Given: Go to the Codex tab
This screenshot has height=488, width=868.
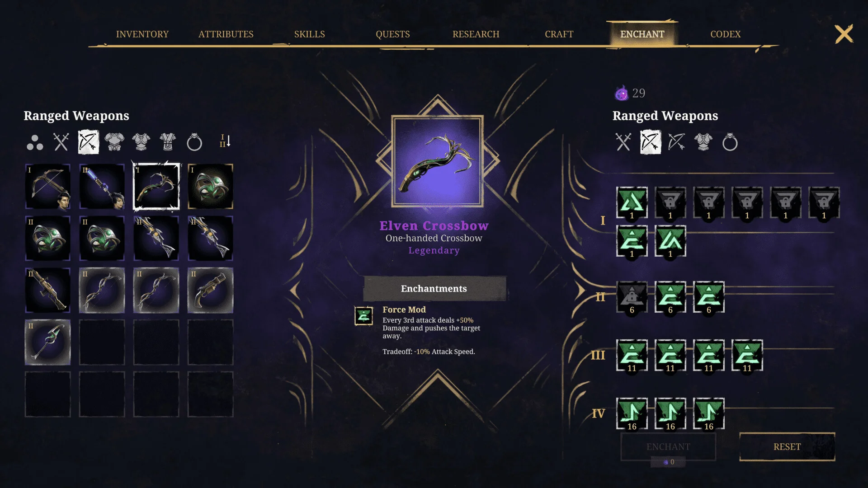Looking at the screenshot, I should 726,34.
